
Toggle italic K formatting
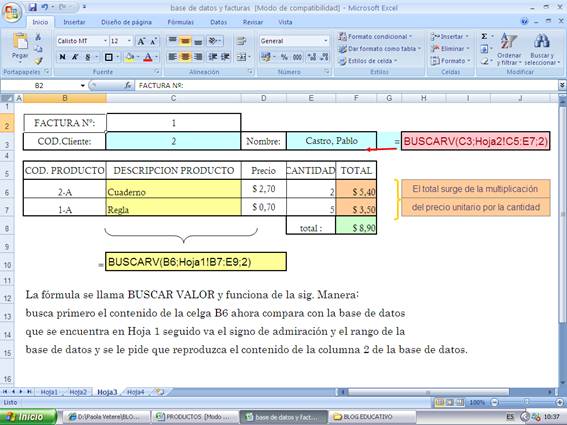pyautogui.click(x=75, y=57)
